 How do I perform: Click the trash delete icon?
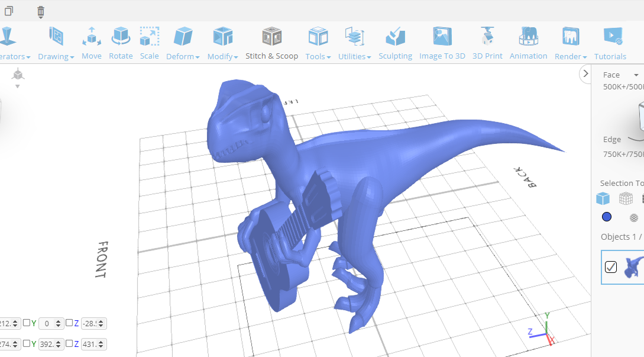point(41,12)
